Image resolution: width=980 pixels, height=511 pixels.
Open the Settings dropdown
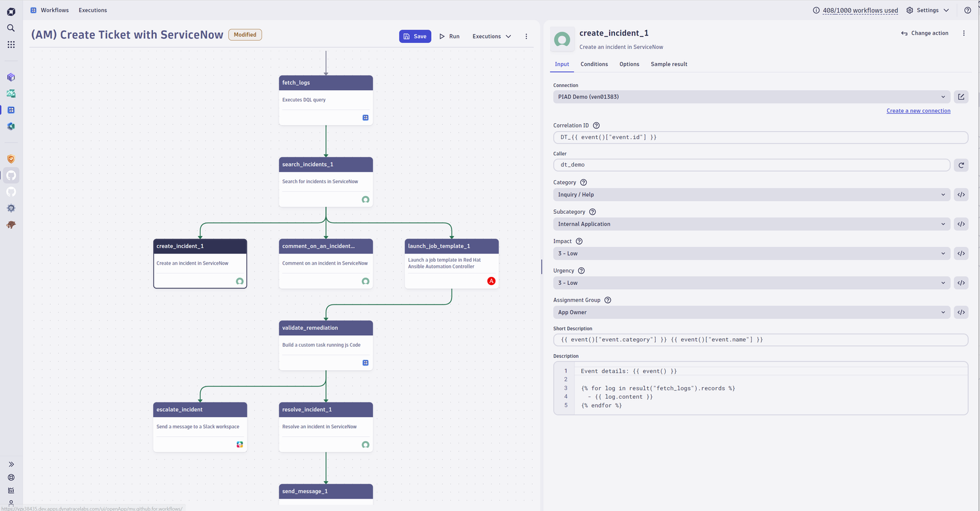(x=927, y=10)
